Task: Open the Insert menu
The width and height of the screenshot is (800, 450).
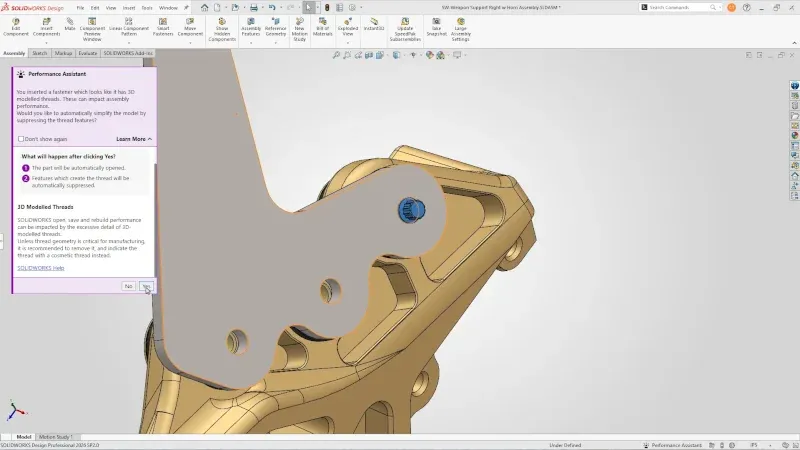Action: [129, 8]
